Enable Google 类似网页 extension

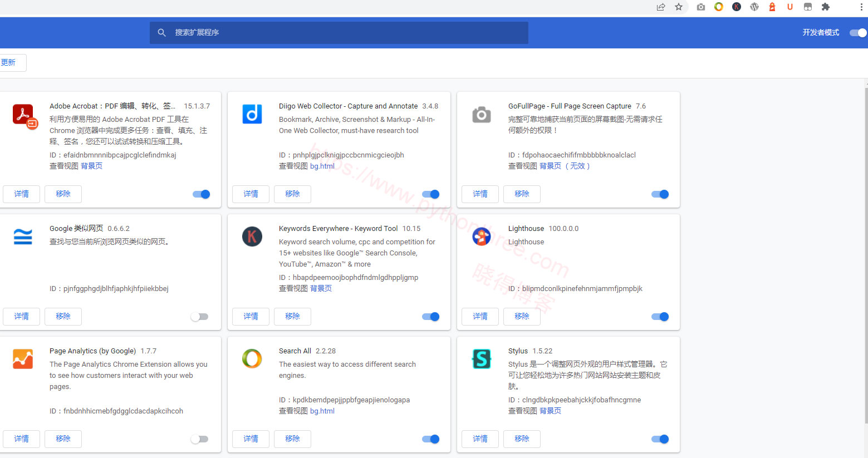(199, 317)
